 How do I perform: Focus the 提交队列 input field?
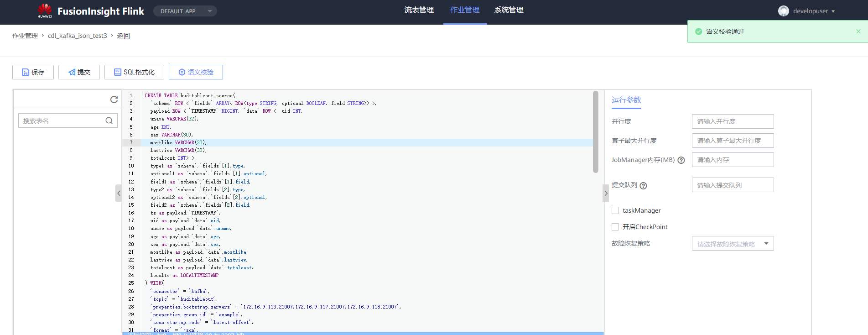(x=733, y=185)
